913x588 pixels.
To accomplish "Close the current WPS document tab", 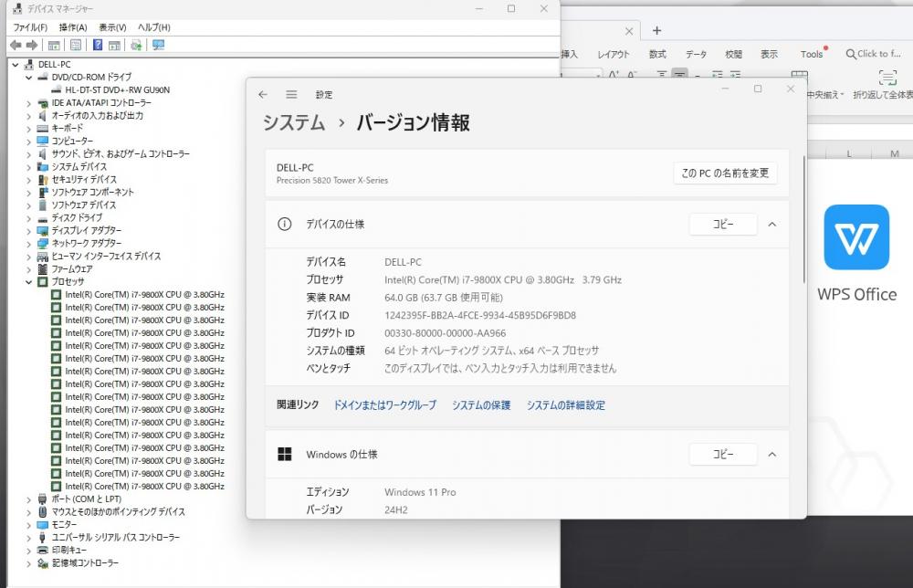I will coord(629,31).
